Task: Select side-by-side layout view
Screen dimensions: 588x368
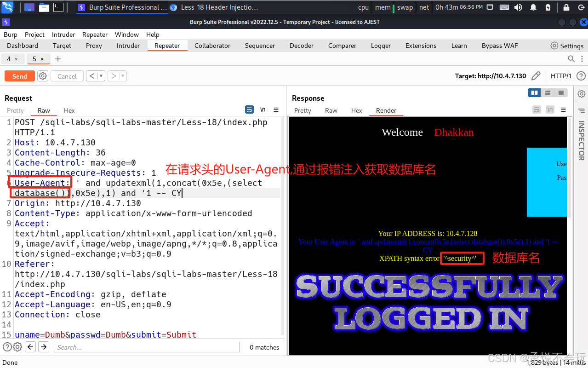Action: click(534, 93)
